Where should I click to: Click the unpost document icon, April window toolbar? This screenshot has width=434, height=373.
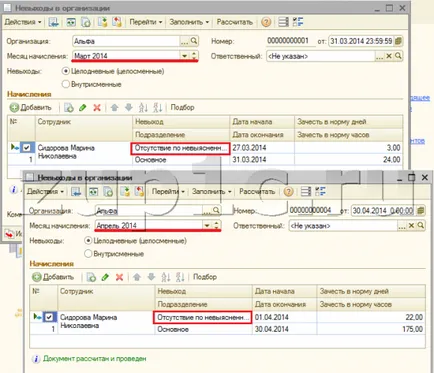pos(139,192)
